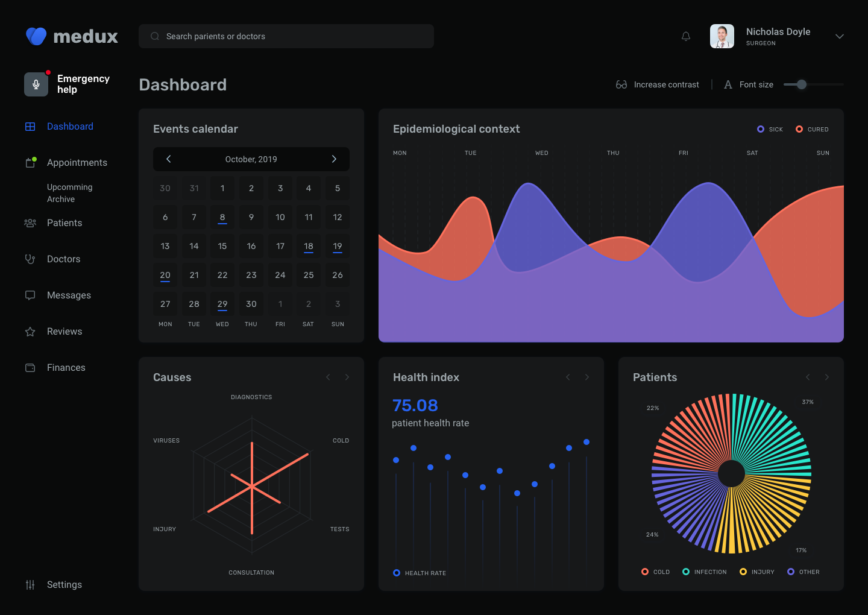Toggle Increase contrast option
This screenshot has width=868, height=615.
658,84
